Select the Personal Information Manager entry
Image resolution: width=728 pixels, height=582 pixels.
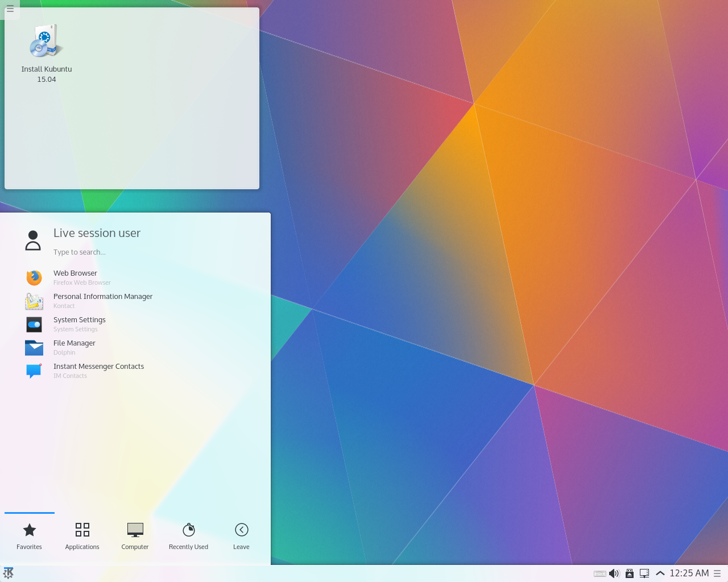click(136, 301)
